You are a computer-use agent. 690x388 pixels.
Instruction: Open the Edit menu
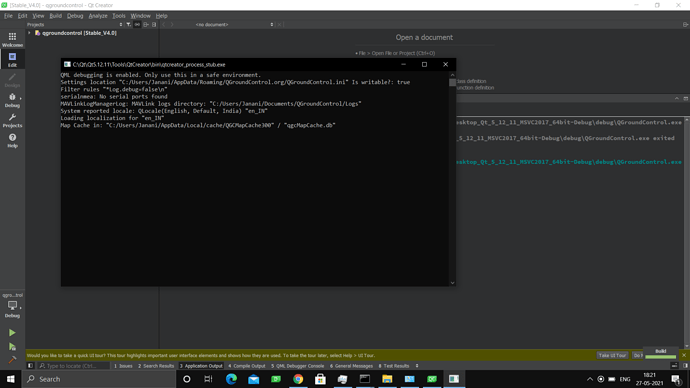pyautogui.click(x=22, y=16)
